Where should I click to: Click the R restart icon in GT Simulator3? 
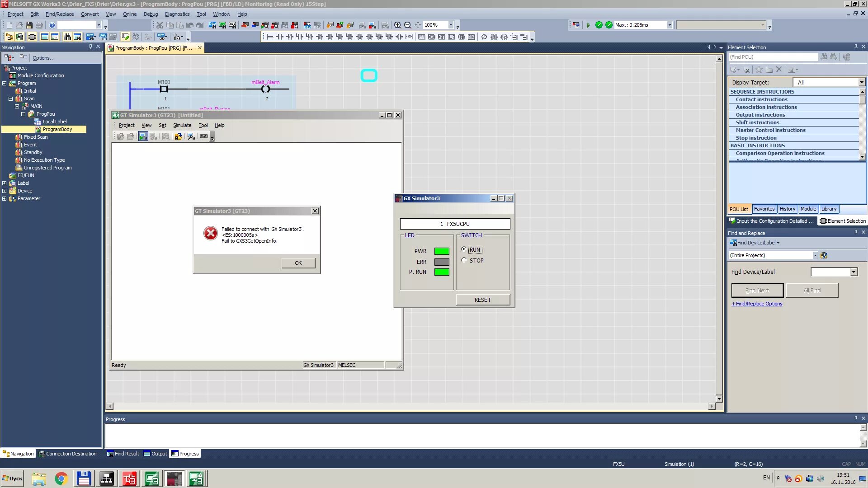[x=179, y=136]
